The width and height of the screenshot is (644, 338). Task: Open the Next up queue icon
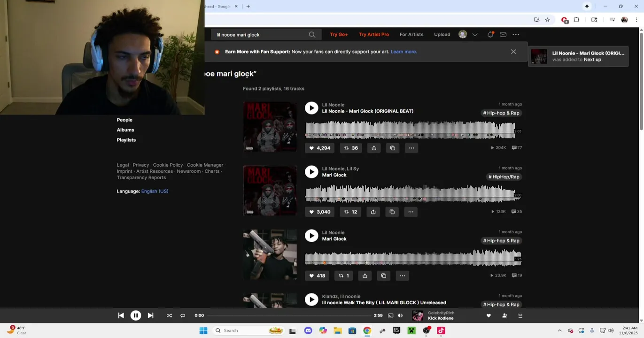tap(520, 315)
